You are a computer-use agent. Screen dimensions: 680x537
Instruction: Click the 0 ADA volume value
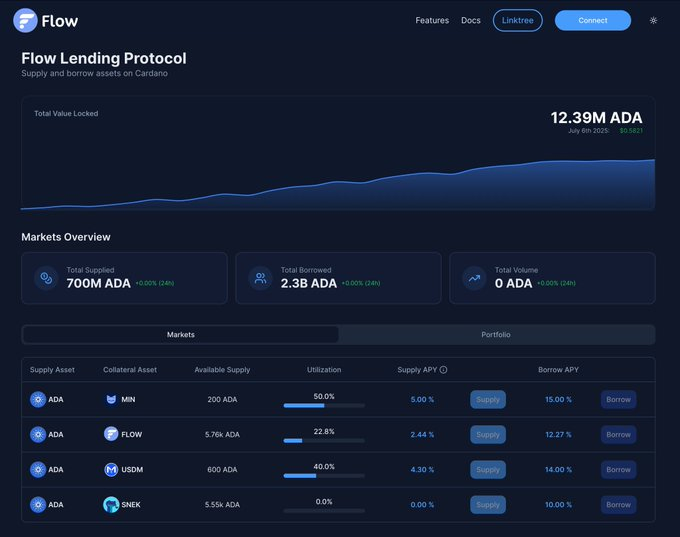click(x=513, y=283)
